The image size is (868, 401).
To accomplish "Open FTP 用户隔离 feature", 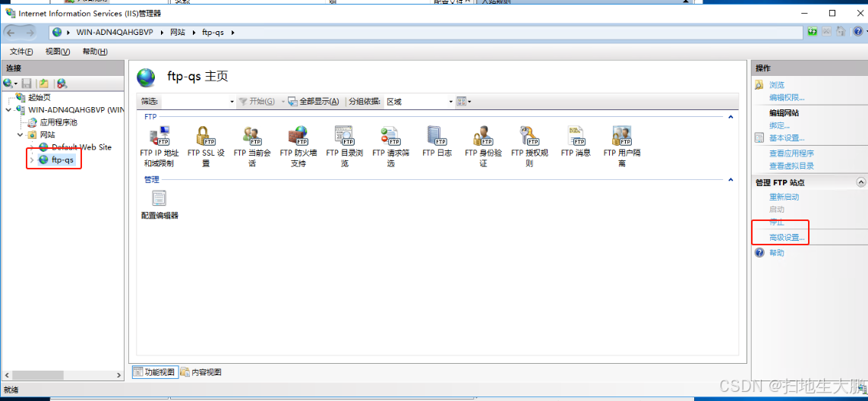I will point(622,147).
